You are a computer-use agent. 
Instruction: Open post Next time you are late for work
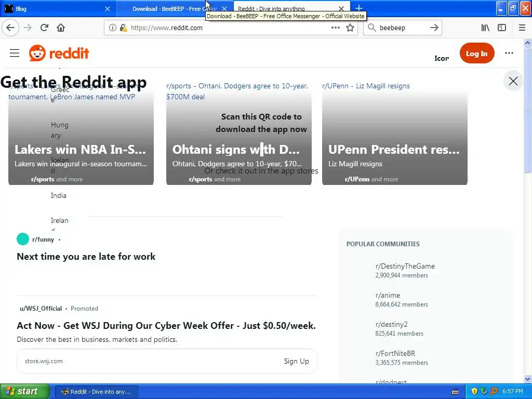click(x=86, y=257)
